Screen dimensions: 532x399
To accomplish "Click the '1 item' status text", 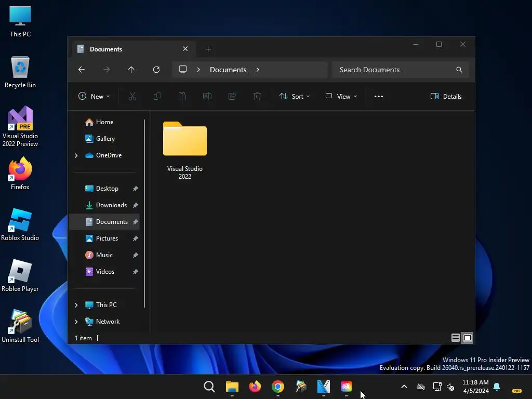I will click(84, 338).
